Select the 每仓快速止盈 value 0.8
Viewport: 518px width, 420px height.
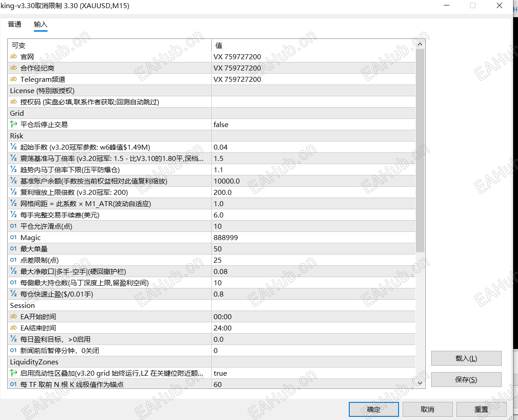[313, 294]
